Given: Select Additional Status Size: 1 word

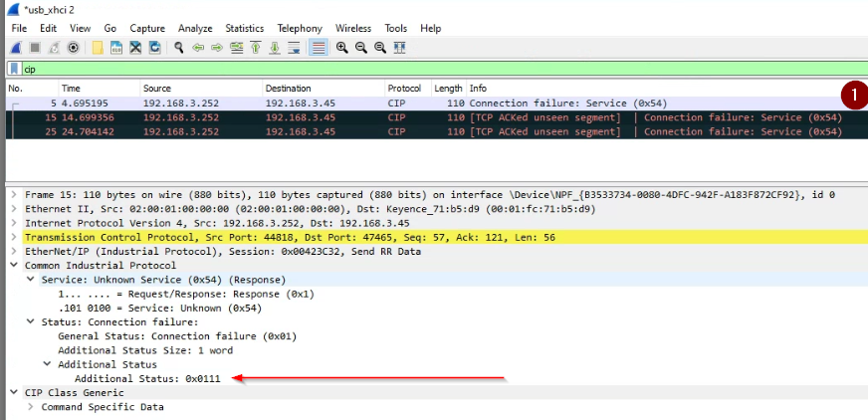Looking at the screenshot, I should [145, 350].
